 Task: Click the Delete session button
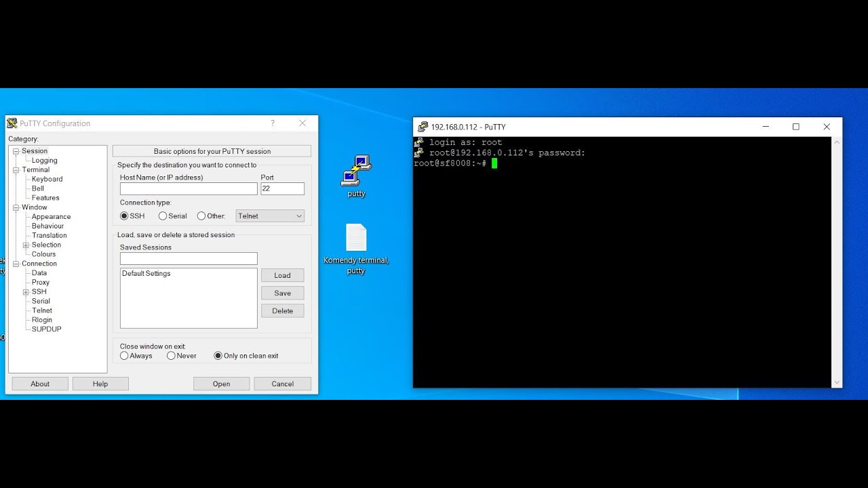tap(283, 310)
